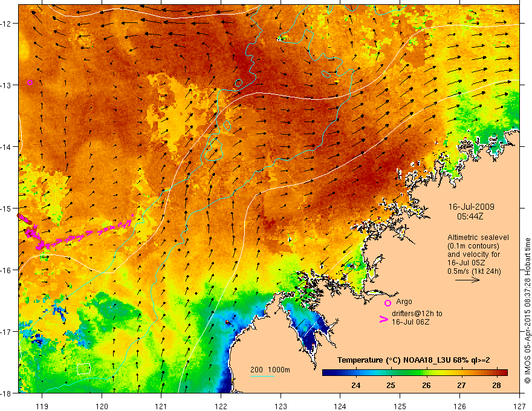Click the latitude axis label '-17'
Screen dimensions: 532x411
(x=6, y=331)
